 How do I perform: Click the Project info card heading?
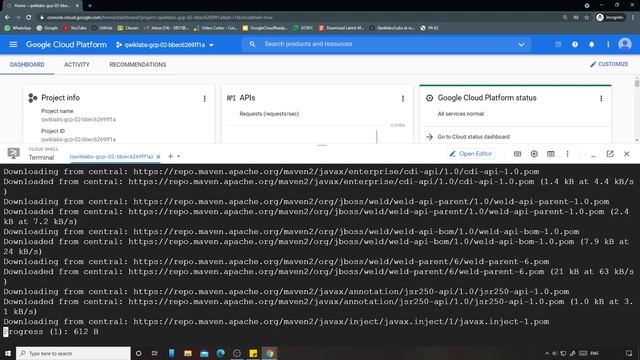pos(60,98)
